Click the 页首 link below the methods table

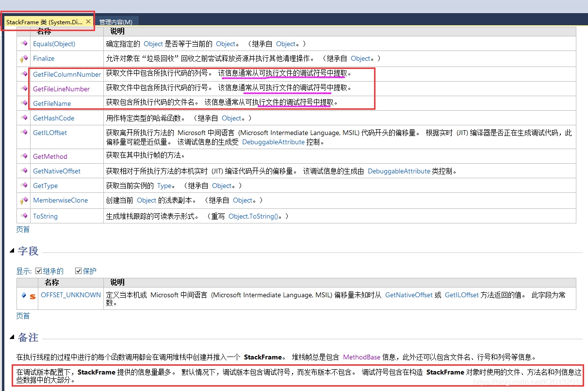pos(23,229)
